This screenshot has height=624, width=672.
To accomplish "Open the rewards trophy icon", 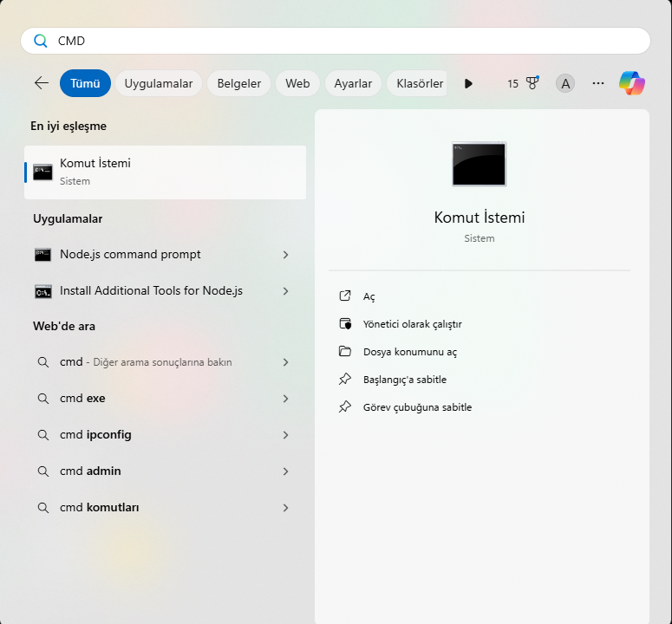I will tap(532, 83).
